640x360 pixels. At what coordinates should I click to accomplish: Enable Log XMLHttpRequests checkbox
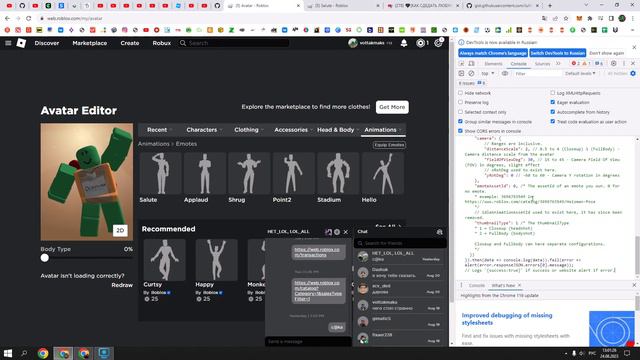tap(553, 93)
